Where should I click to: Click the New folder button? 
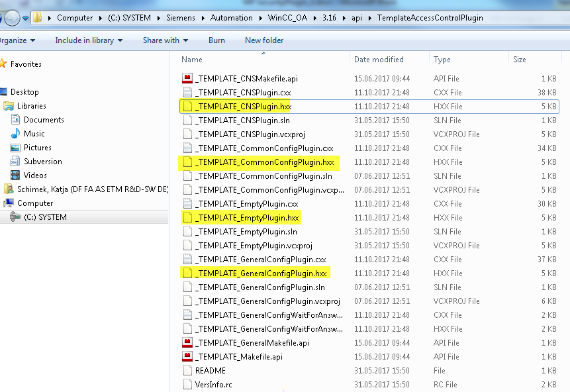pos(264,40)
